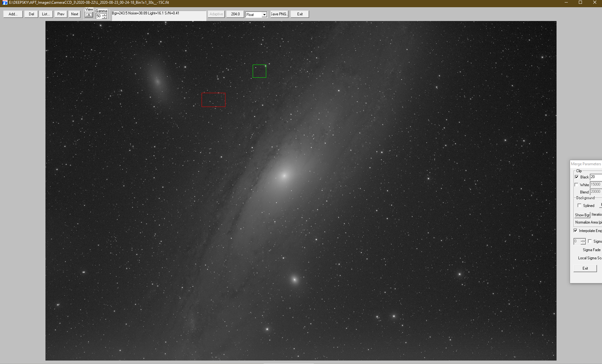Go to Prev image
Image resolution: width=602 pixels, height=364 pixels.
(61, 14)
